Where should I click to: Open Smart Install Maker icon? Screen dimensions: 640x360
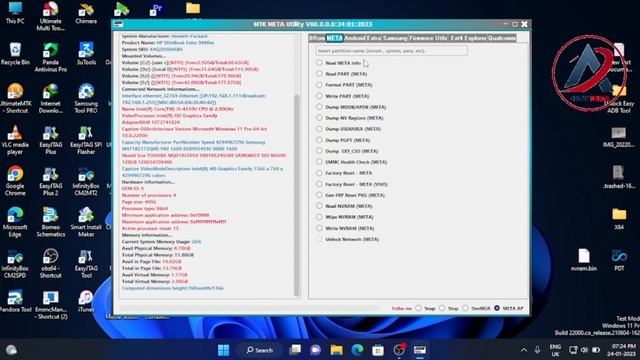86,222
